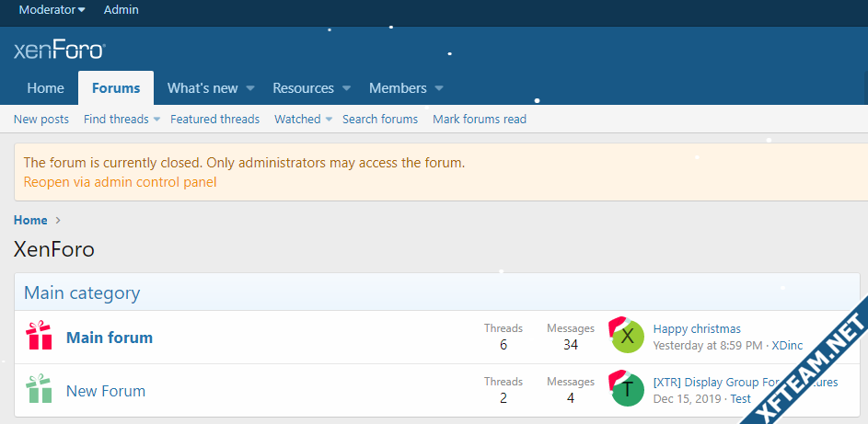
Task: Open the What's new tab
Action: 203,88
